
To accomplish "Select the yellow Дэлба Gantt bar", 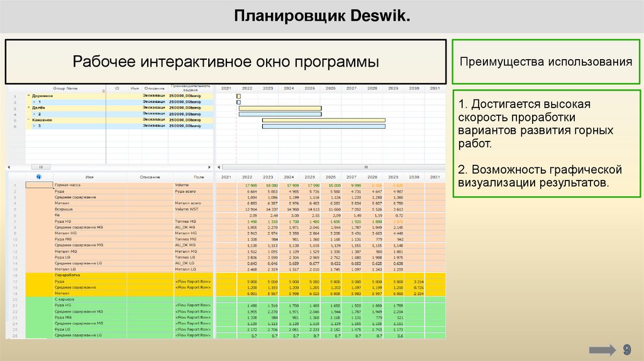I will [280, 108].
